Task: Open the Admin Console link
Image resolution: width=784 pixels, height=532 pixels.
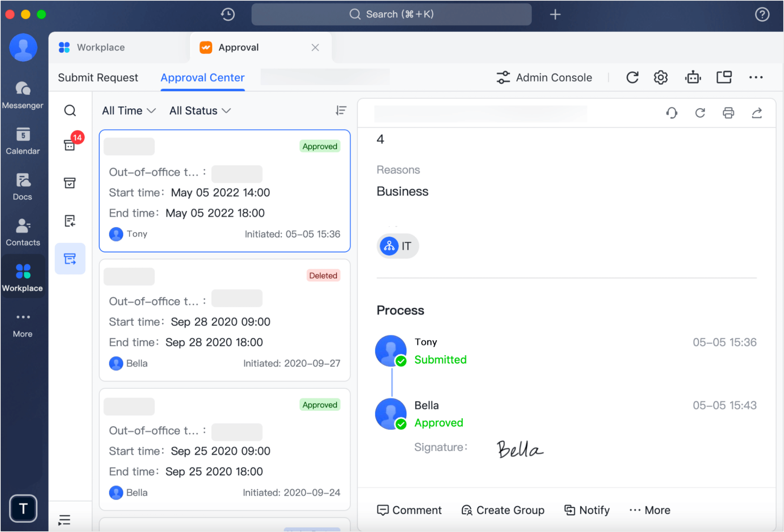Action: (x=544, y=77)
